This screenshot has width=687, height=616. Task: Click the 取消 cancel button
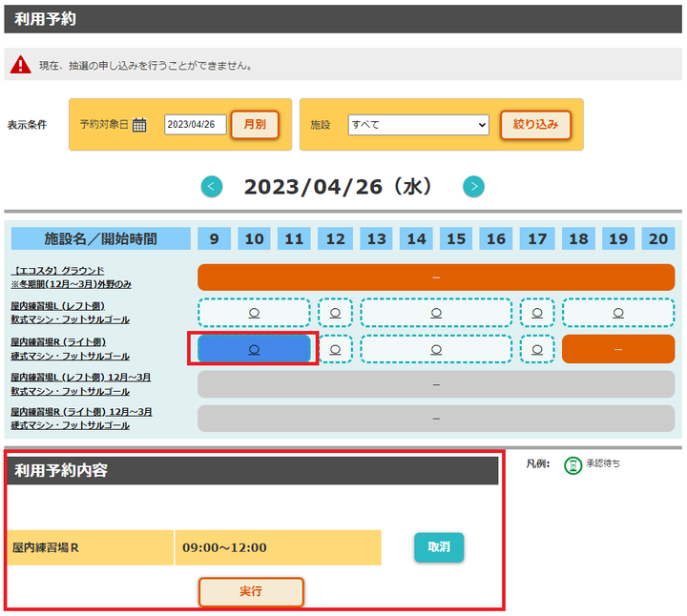[x=438, y=547]
